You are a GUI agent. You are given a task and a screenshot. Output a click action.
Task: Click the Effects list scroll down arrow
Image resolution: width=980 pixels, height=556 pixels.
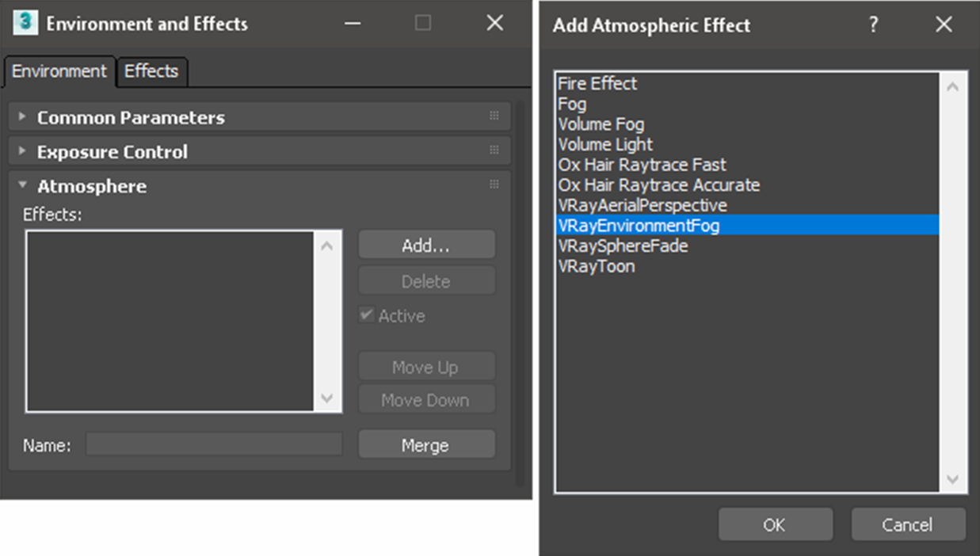pos(327,398)
